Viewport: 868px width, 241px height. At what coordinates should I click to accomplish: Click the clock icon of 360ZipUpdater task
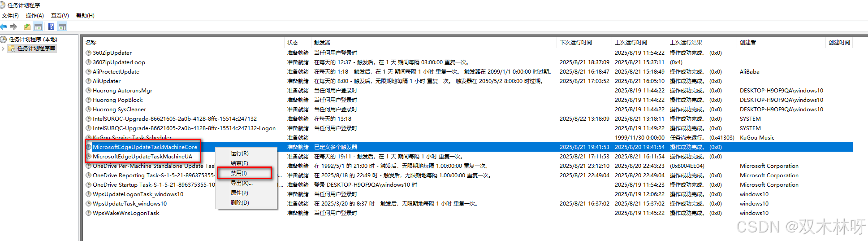click(89, 53)
